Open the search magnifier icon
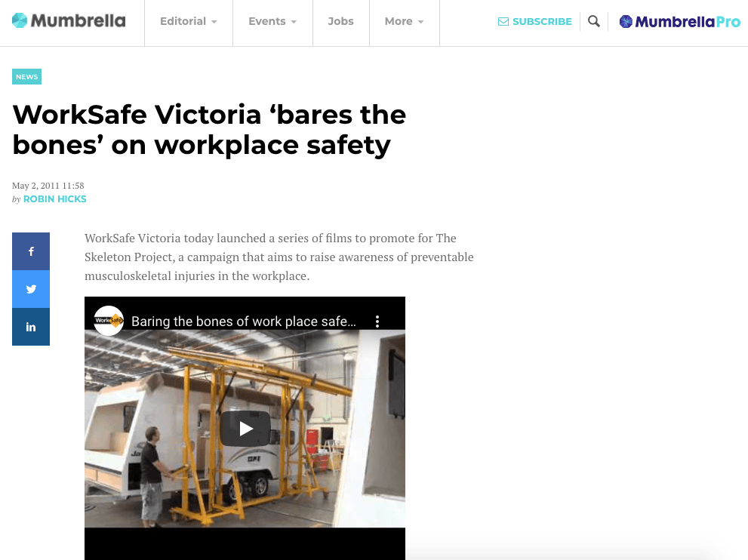Screen dimensions: 748x560 coord(594,22)
